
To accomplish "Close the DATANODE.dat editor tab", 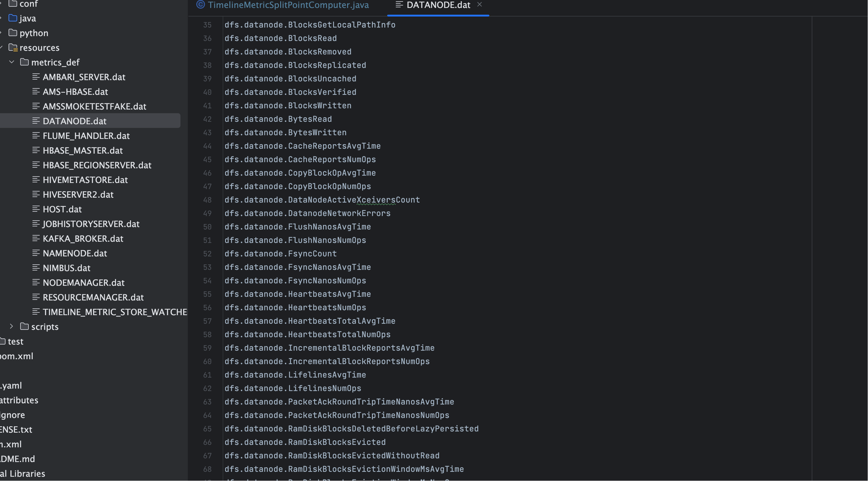I will coord(480,5).
